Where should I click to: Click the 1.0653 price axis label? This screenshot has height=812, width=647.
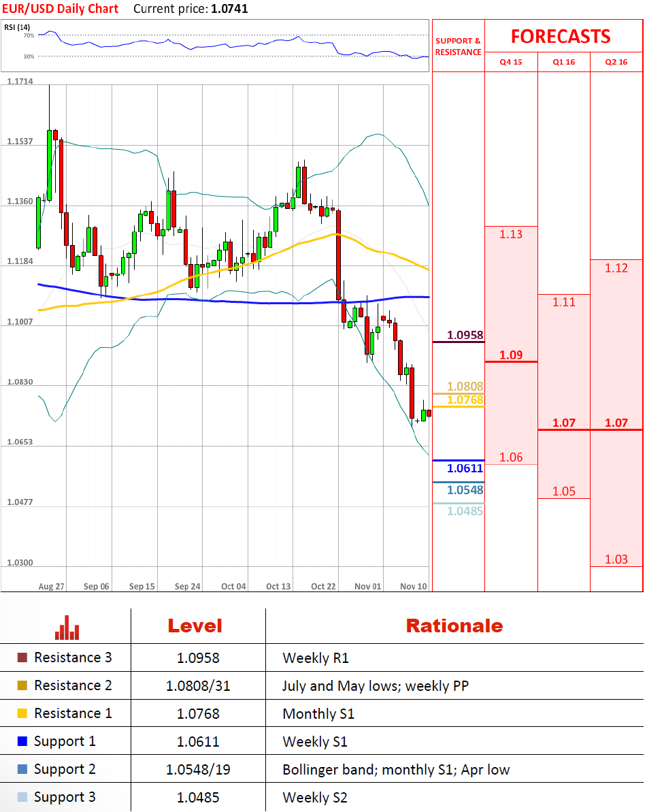(20, 442)
